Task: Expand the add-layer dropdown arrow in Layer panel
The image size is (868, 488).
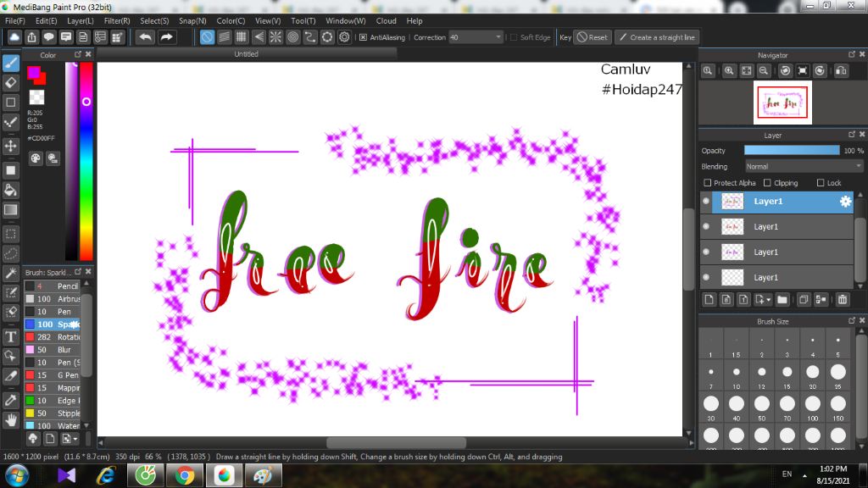Action: click(x=768, y=300)
